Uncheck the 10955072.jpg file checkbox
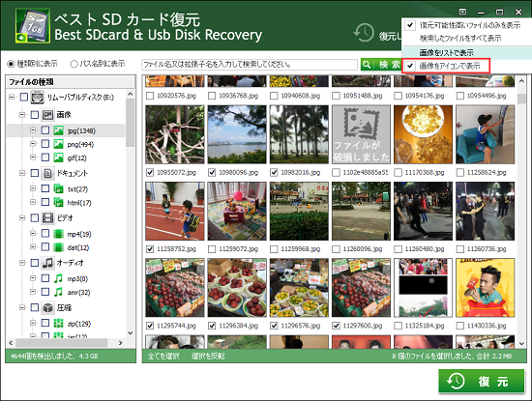Screen dimensions: 532x401 click(150, 173)
